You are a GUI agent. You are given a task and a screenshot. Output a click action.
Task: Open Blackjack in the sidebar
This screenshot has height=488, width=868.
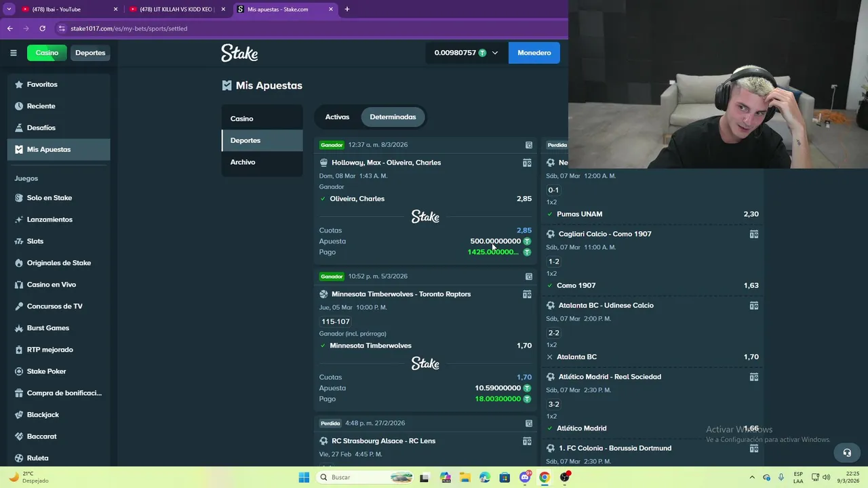58,415
